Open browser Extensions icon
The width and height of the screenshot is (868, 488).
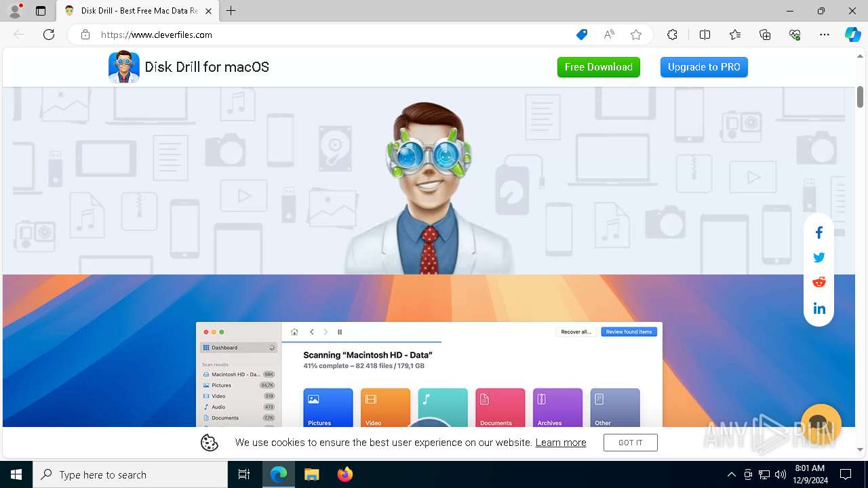[672, 35]
